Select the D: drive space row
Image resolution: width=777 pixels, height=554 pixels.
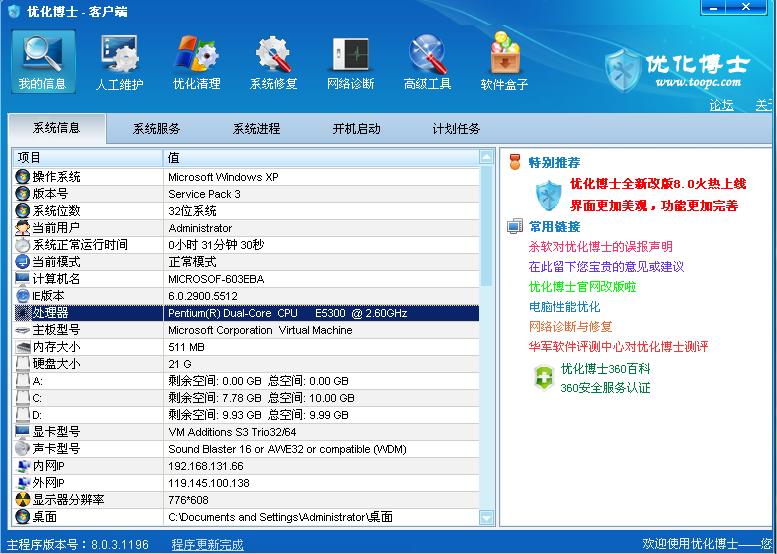(246, 415)
